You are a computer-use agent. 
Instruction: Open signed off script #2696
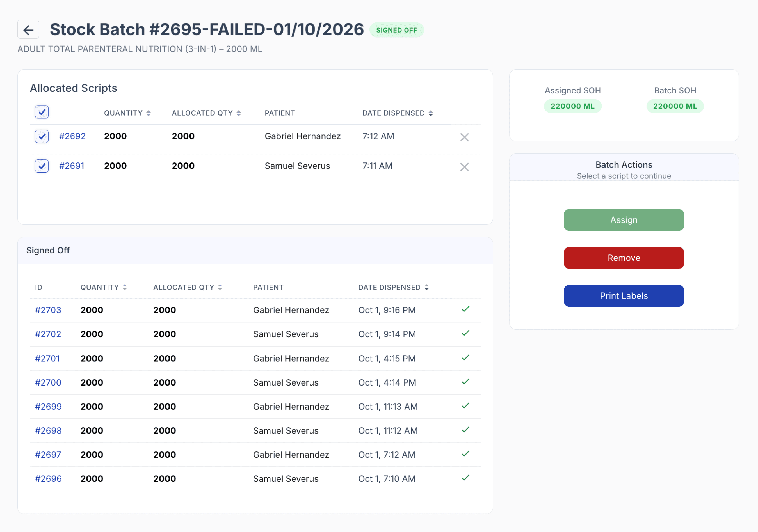[x=49, y=479]
